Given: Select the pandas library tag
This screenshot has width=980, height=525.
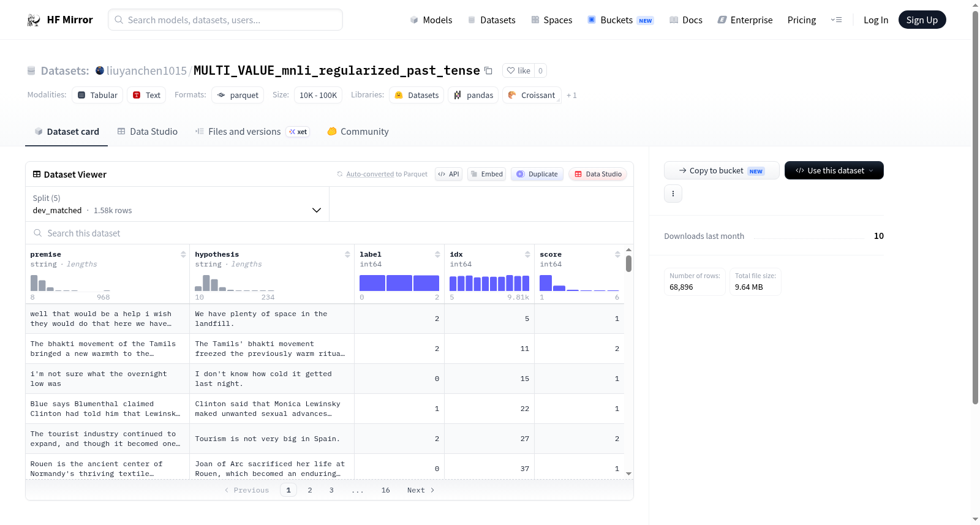Looking at the screenshot, I should point(473,95).
